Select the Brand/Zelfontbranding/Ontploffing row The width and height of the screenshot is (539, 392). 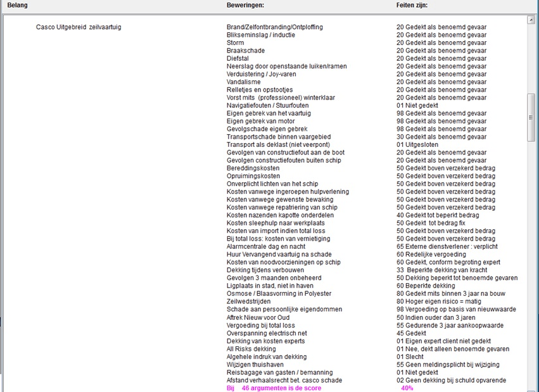pos(275,27)
